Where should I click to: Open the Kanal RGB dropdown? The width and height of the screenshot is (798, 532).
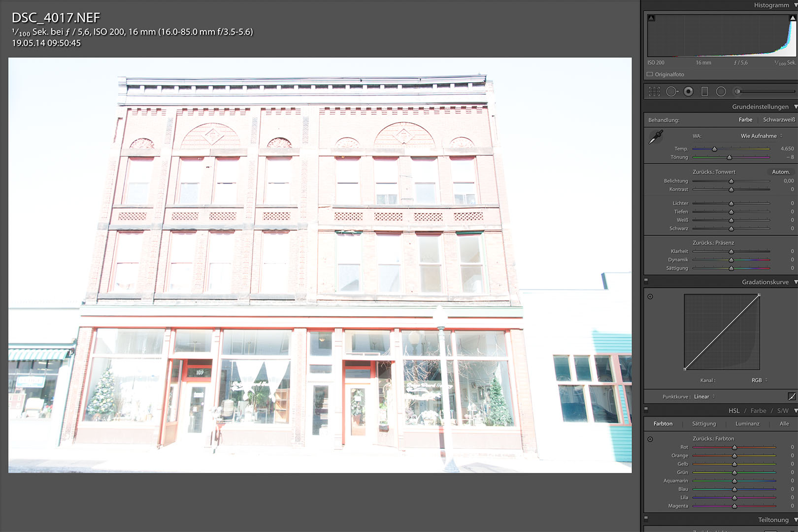tap(759, 380)
